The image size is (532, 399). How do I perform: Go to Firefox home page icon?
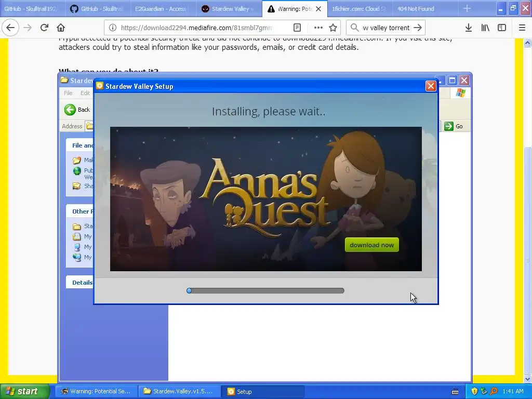(x=61, y=28)
